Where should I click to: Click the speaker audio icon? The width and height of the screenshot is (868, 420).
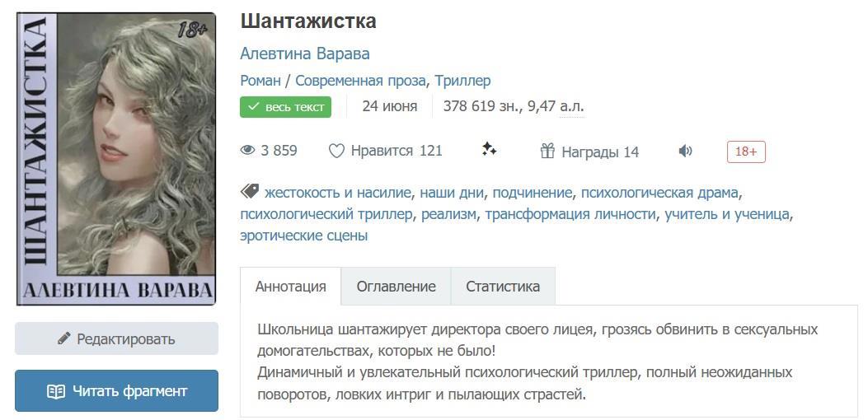(685, 151)
